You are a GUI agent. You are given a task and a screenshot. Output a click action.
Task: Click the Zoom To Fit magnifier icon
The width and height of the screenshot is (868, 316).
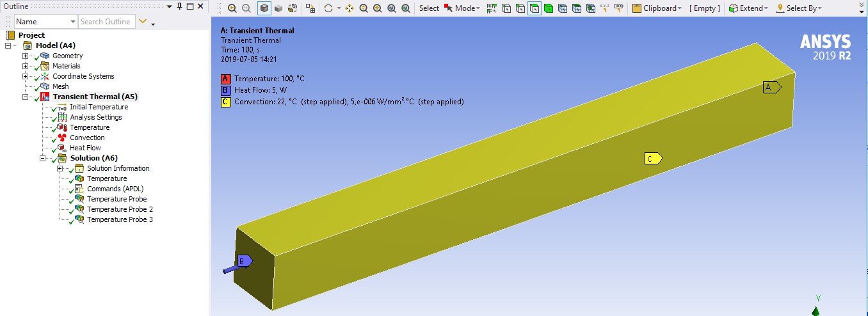coord(391,8)
